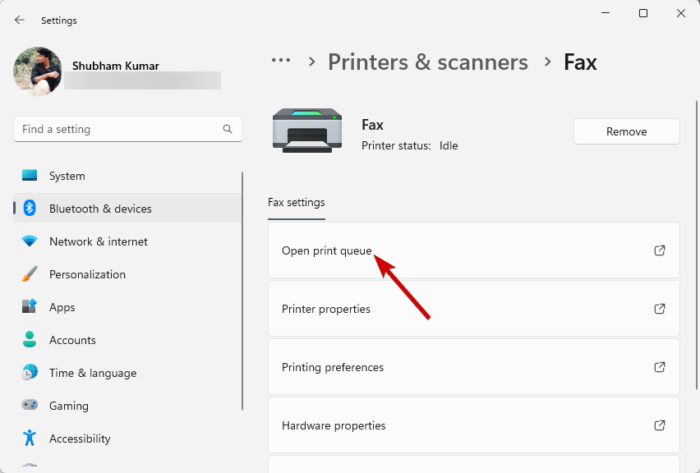Screen dimensions: 700x473
Task: Open Printer properties
Action: (474, 309)
